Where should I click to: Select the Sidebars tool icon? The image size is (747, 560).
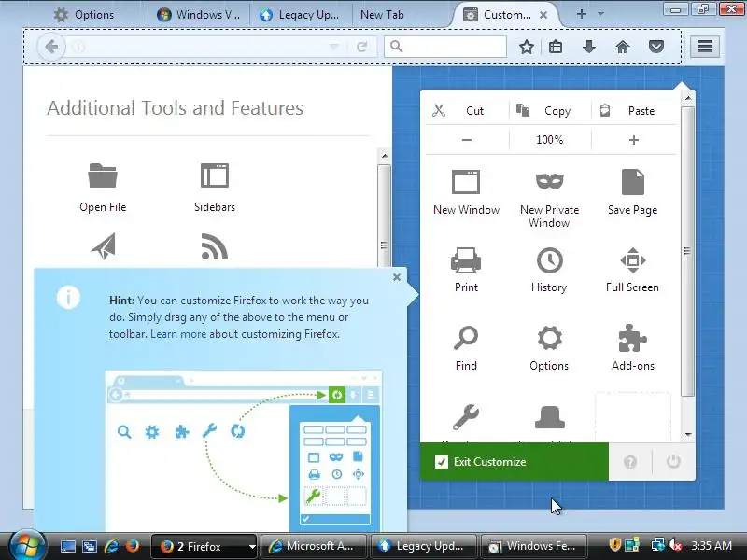point(215,175)
